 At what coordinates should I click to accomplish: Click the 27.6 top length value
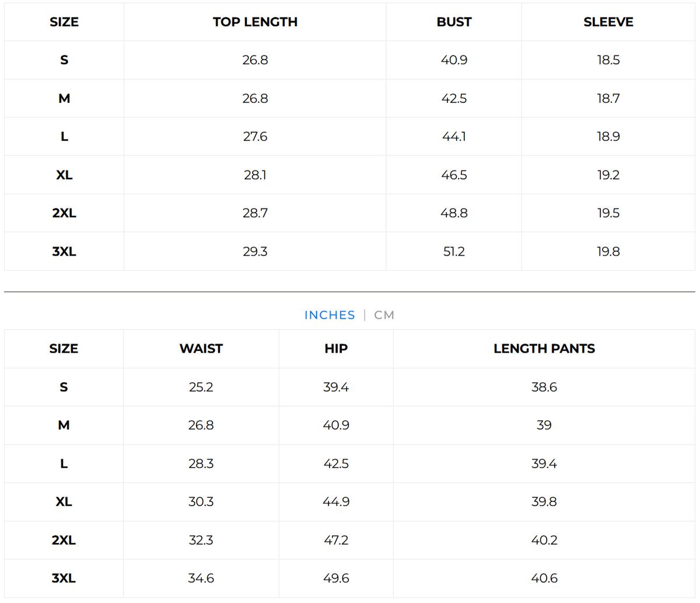pos(255,137)
